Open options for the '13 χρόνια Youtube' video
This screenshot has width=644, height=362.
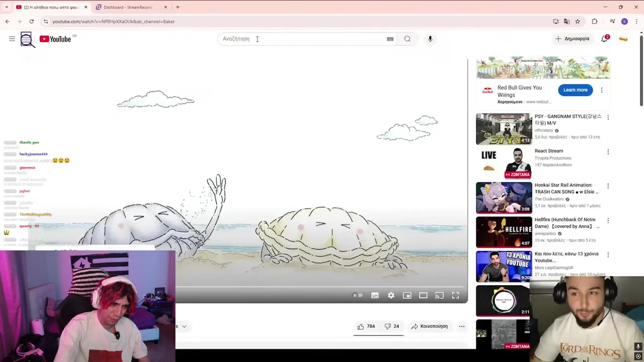point(608,255)
